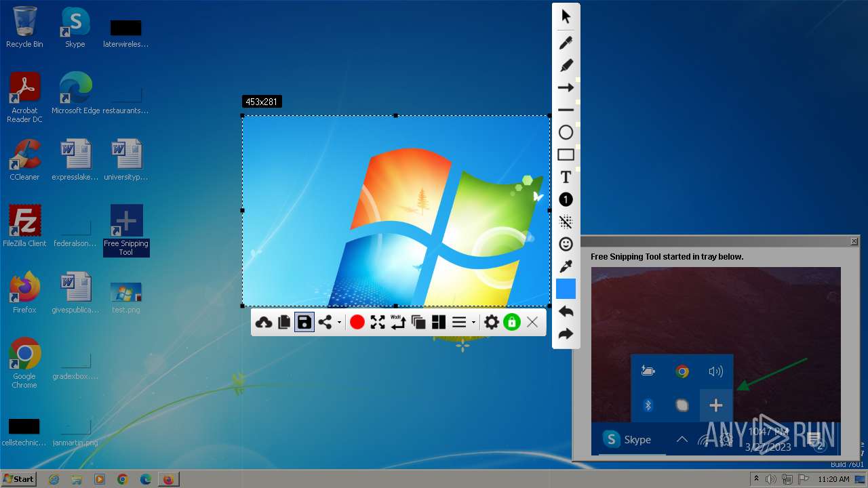Click the top-center selection resize handle
Screen dimensions: 868x488
[396, 115]
